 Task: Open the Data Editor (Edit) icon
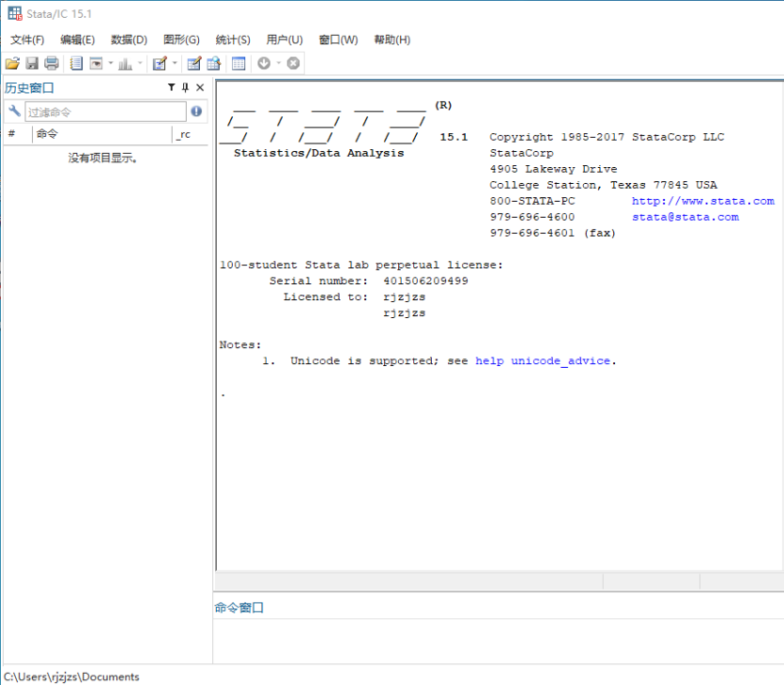[x=193, y=63]
